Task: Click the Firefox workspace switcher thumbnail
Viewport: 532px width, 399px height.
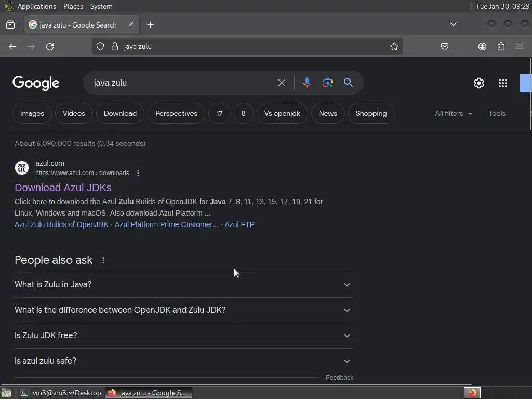Action: pyautogui.click(x=472, y=393)
